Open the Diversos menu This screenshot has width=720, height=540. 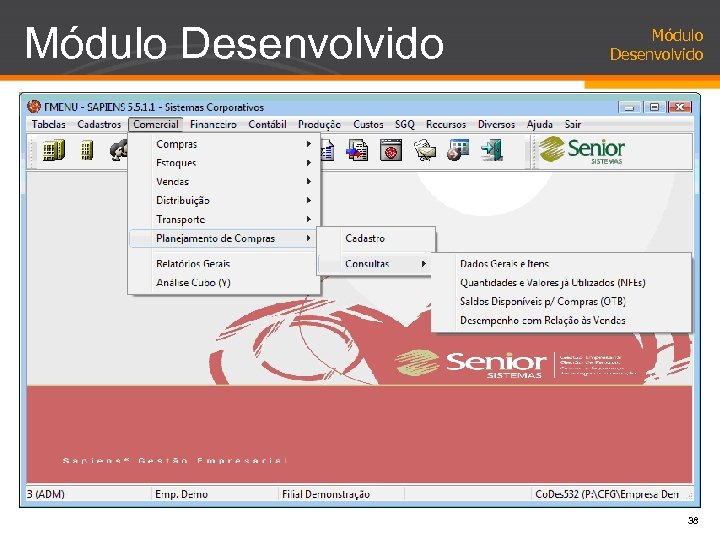click(496, 124)
